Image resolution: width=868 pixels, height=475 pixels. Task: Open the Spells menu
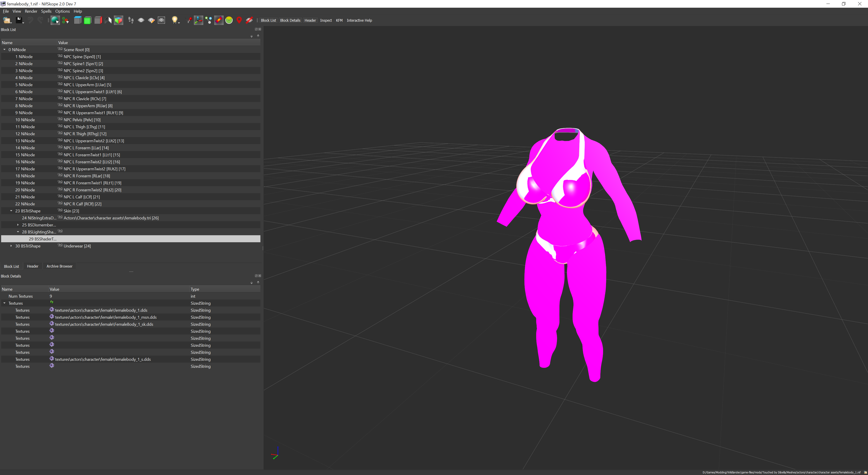point(46,11)
